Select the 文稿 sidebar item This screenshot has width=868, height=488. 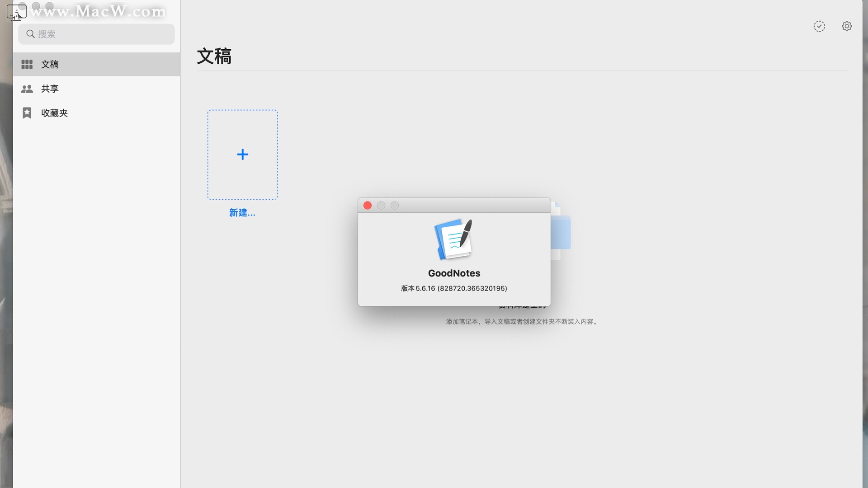coord(50,65)
